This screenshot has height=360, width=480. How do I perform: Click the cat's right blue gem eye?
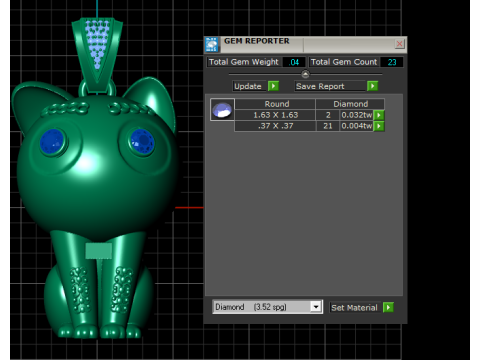pos(142,142)
